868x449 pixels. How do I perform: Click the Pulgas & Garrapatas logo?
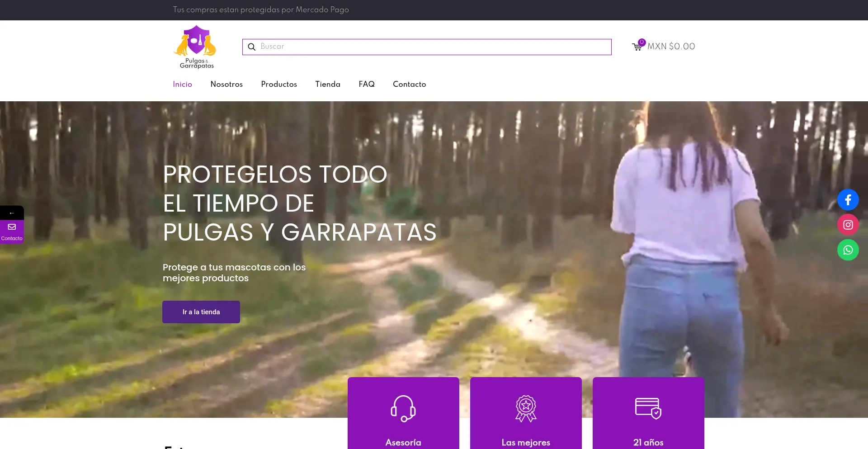point(195,47)
